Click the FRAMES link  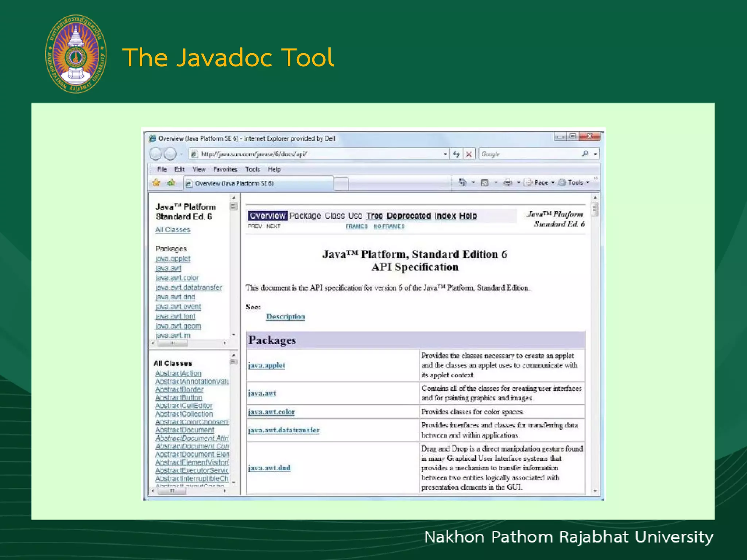356,226
